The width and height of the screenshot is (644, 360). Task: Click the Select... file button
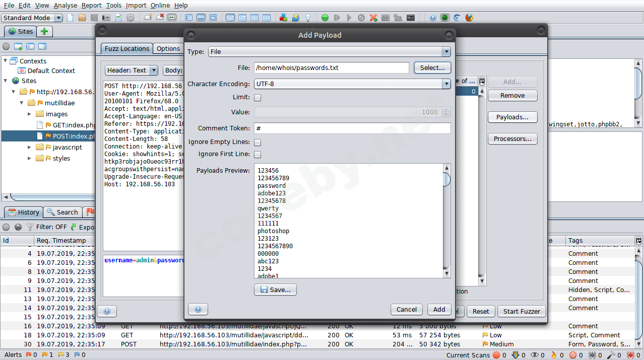[432, 67]
